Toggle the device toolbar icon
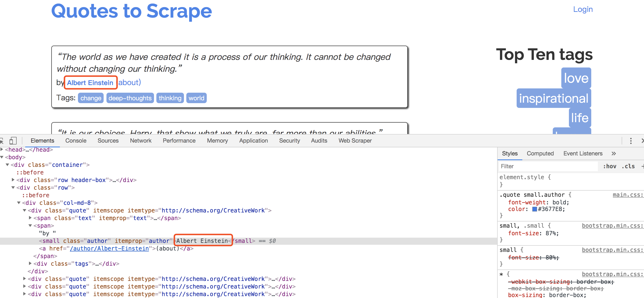The image size is (644, 298). point(13,140)
